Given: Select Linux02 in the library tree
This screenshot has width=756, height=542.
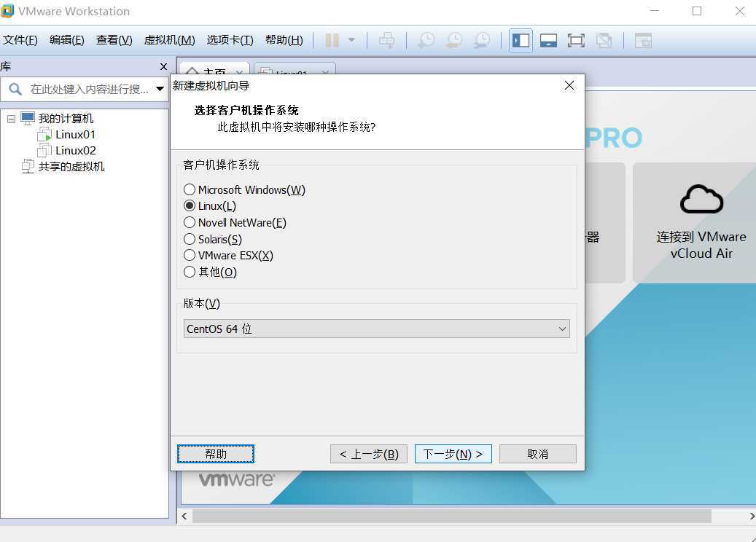Looking at the screenshot, I should (x=75, y=150).
